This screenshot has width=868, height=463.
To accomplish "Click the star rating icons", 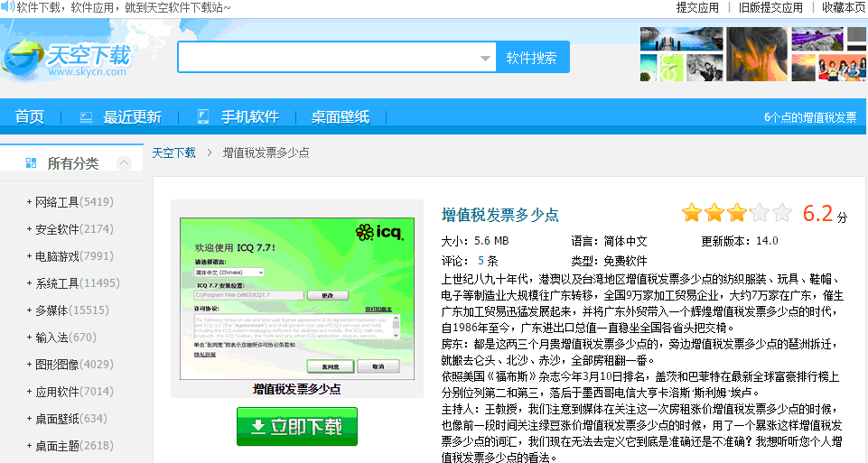I will tap(736, 213).
